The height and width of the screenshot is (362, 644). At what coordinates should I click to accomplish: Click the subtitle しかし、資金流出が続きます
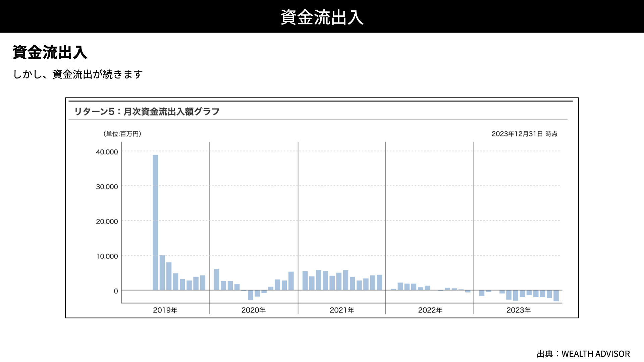tap(78, 74)
